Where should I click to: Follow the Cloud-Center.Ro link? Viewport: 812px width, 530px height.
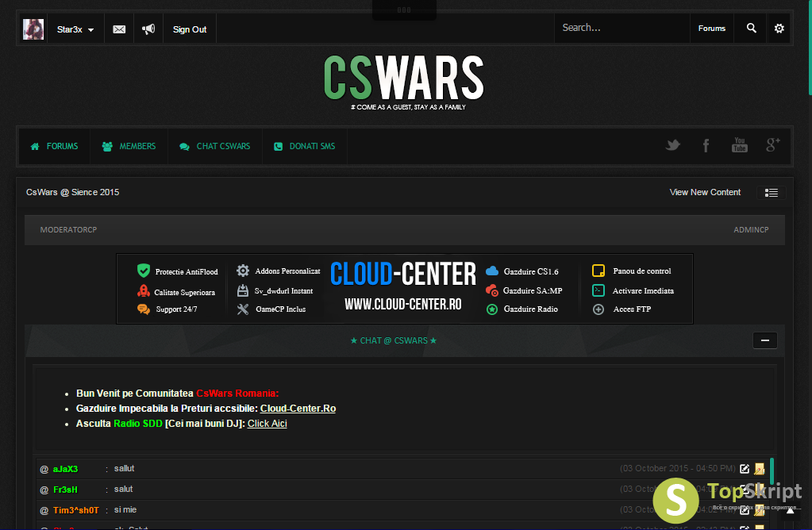point(298,409)
